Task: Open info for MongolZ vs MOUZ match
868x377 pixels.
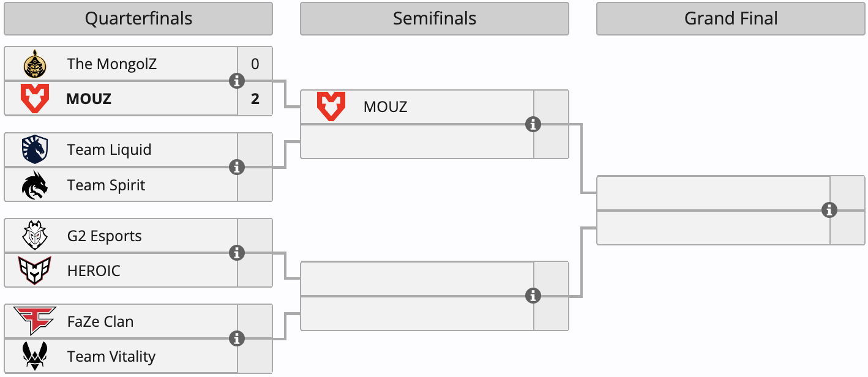Action: 237,81
